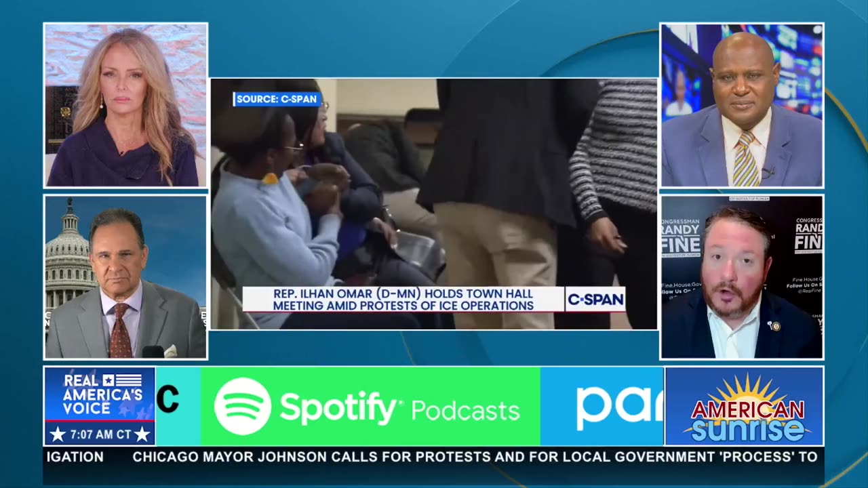Click the central C-SPAN town hall video
This screenshot has height=488, width=868.
tap(434, 204)
